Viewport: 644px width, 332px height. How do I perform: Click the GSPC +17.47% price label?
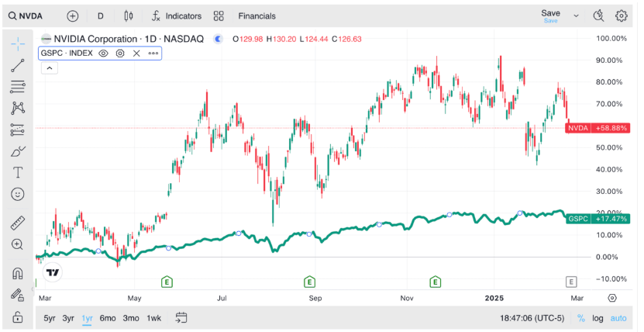click(598, 219)
